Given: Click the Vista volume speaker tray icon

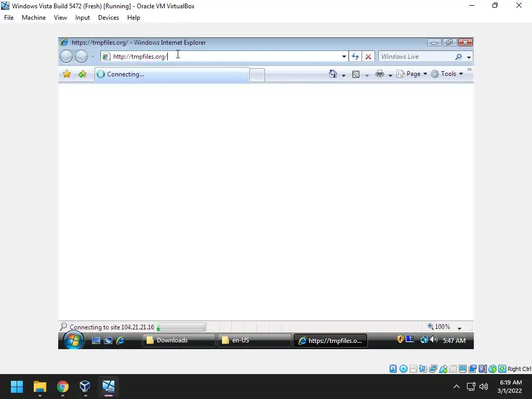Looking at the screenshot, I should (x=434, y=339).
